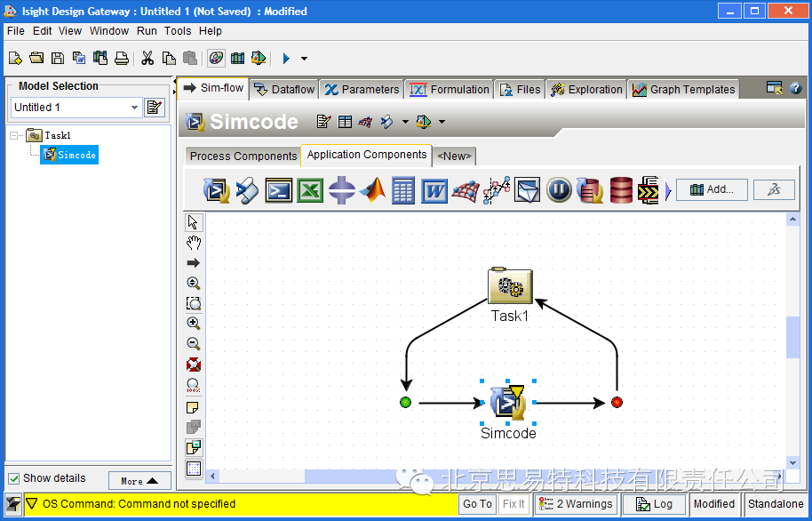Uncheck the Show details checkbox
This screenshot has width=812, height=521.
tap(14, 478)
